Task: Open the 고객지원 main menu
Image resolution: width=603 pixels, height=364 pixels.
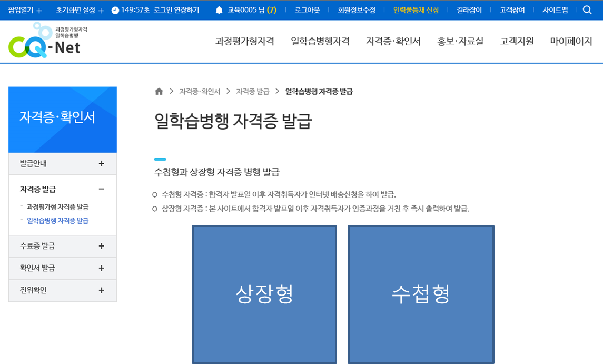Action: 517,41
